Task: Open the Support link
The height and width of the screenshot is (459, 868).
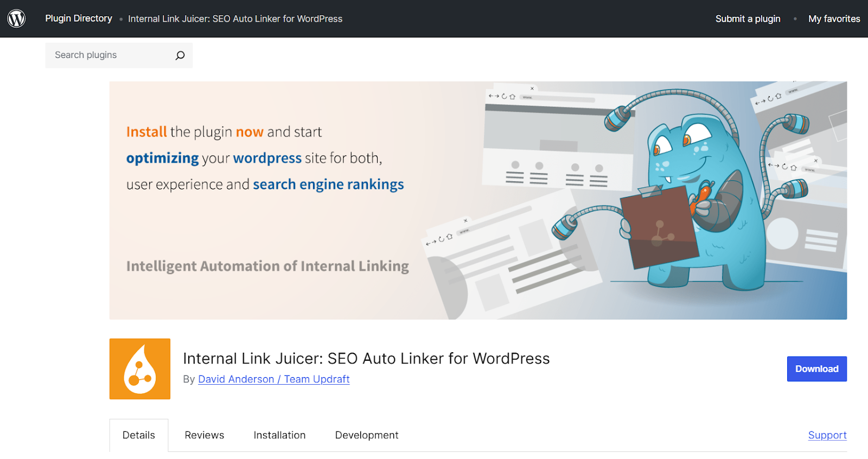Action: coord(827,435)
